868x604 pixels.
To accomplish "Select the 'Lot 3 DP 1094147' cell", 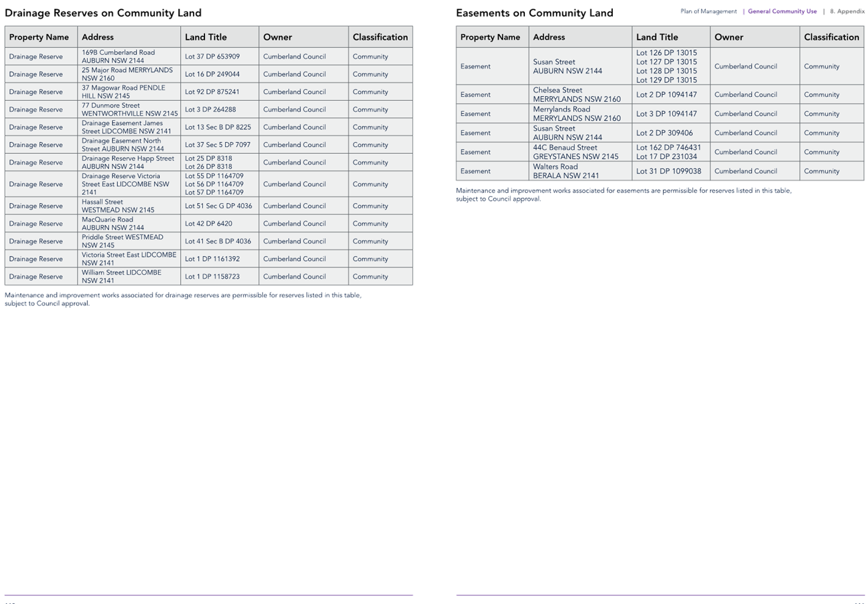I will click(671, 114).
